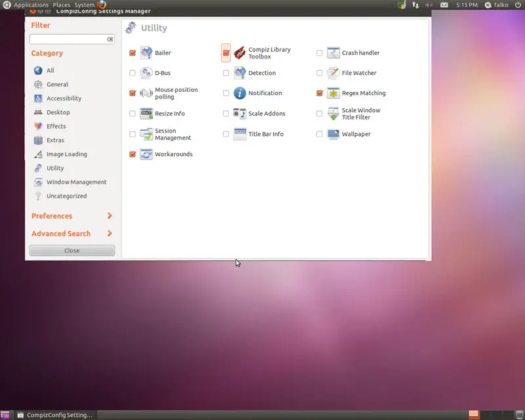Viewport: 525px width, 420px height.
Task: Click the Compiz Library Toolbox icon
Action: pos(240,53)
